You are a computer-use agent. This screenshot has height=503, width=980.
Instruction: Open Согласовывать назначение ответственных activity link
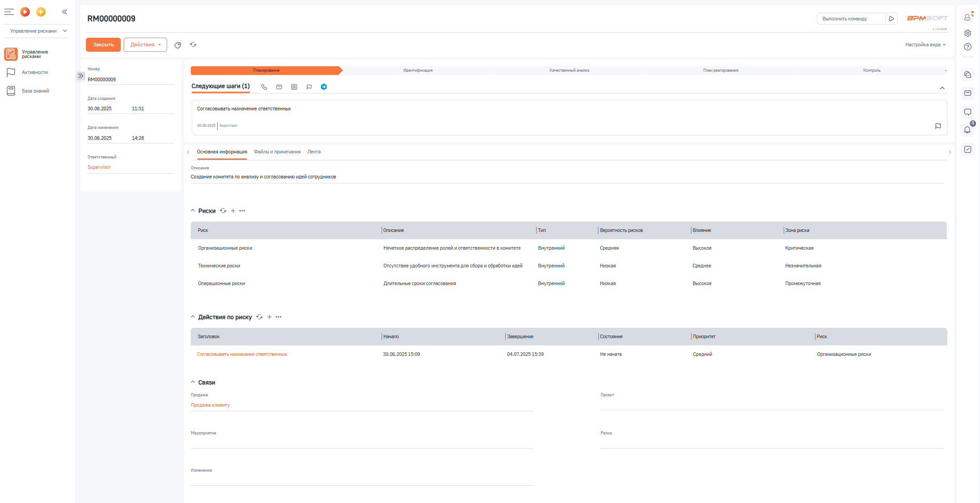point(242,355)
